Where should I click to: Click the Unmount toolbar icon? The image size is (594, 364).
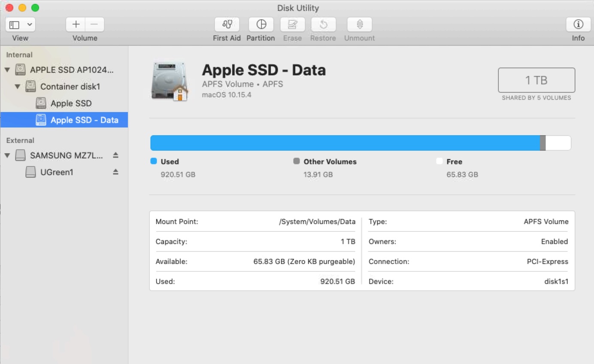click(x=360, y=24)
